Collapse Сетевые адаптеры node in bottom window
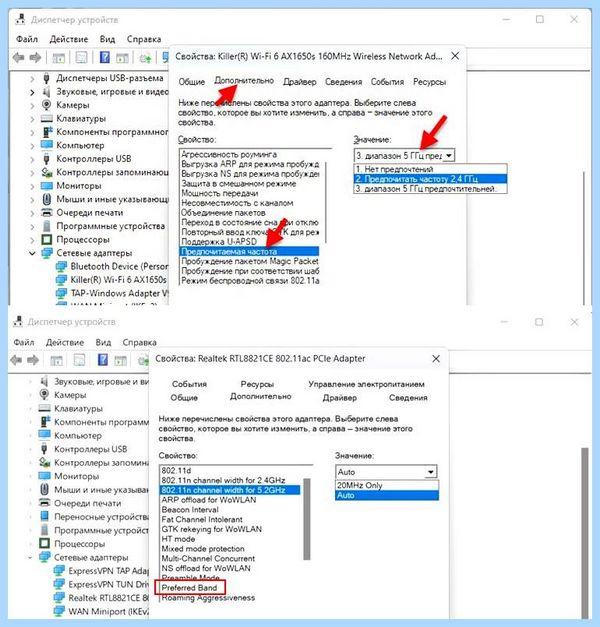This screenshot has width=600, height=627. [x=30, y=557]
